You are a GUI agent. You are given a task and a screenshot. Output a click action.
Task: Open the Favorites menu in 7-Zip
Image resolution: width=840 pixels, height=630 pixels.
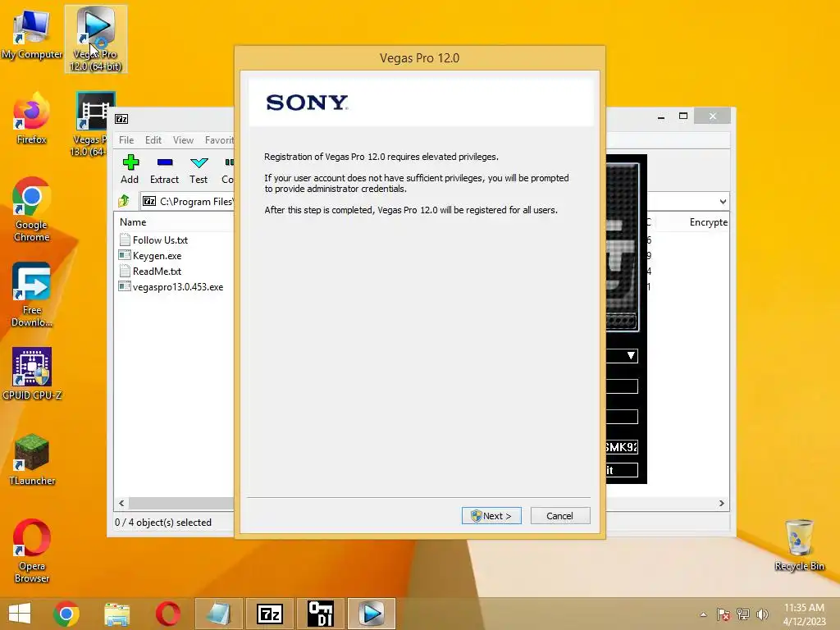tap(218, 139)
